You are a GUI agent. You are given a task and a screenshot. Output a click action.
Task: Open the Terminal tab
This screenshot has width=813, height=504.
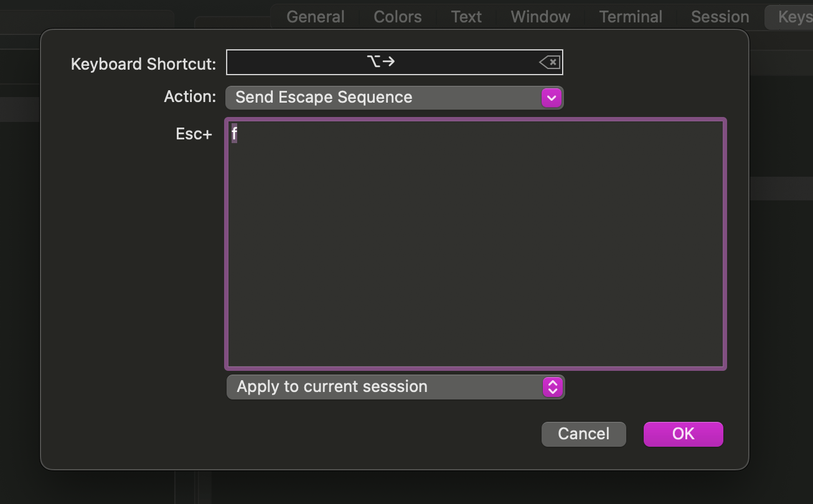coord(631,17)
